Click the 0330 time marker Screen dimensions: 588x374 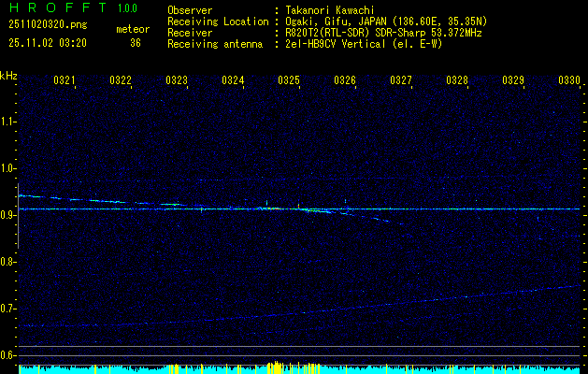coord(569,81)
